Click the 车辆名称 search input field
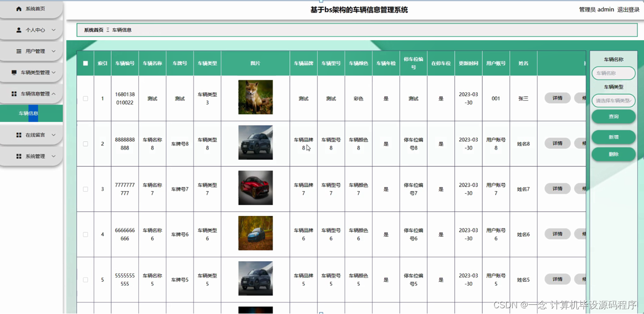Screen dimensions: 644x314 pos(613,74)
